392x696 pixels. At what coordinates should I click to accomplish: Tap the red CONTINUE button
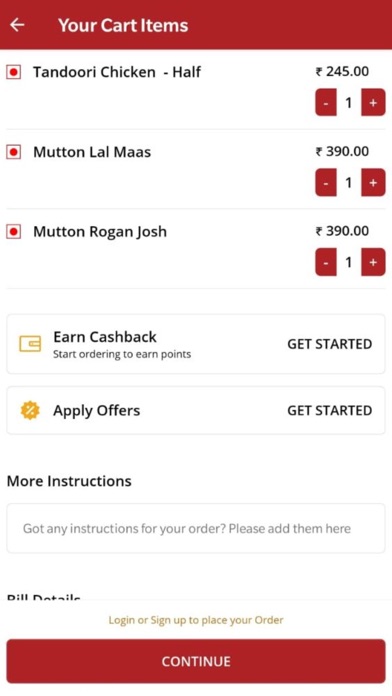tap(196, 661)
